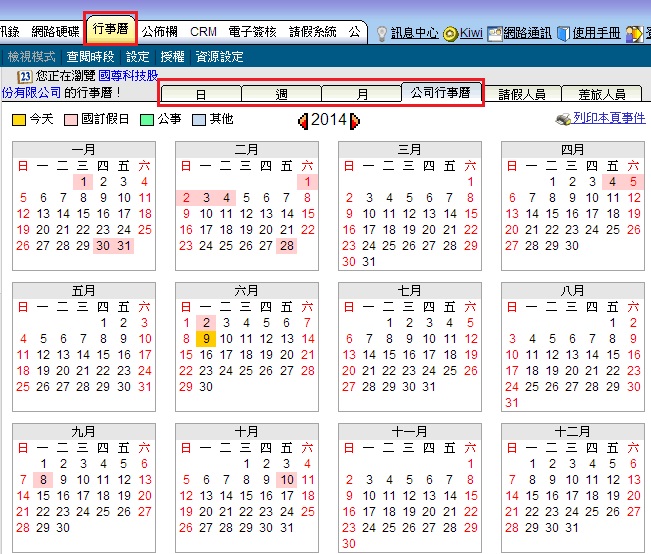Open the 資源設定 menu item
Screen dimensions: 651x554
pos(220,57)
